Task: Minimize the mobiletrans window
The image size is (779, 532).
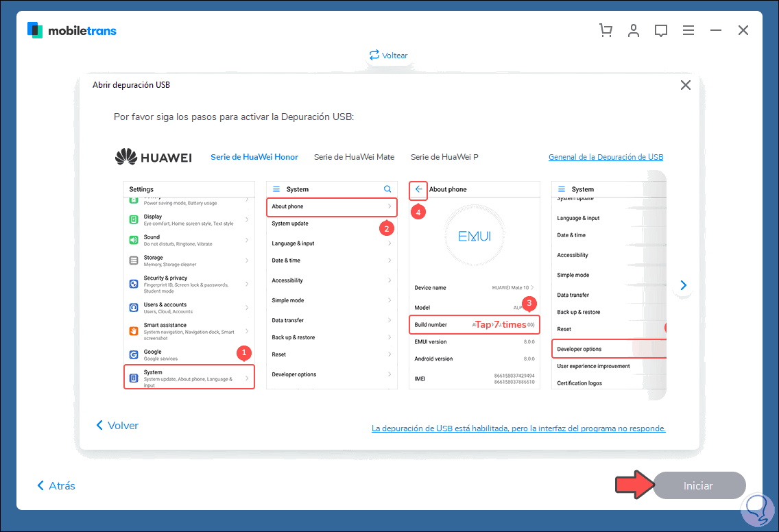Action: [x=716, y=30]
